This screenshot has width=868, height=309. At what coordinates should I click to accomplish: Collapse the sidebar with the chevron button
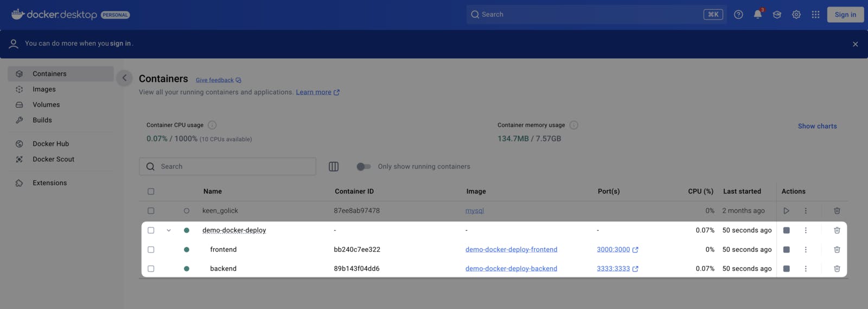124,78
